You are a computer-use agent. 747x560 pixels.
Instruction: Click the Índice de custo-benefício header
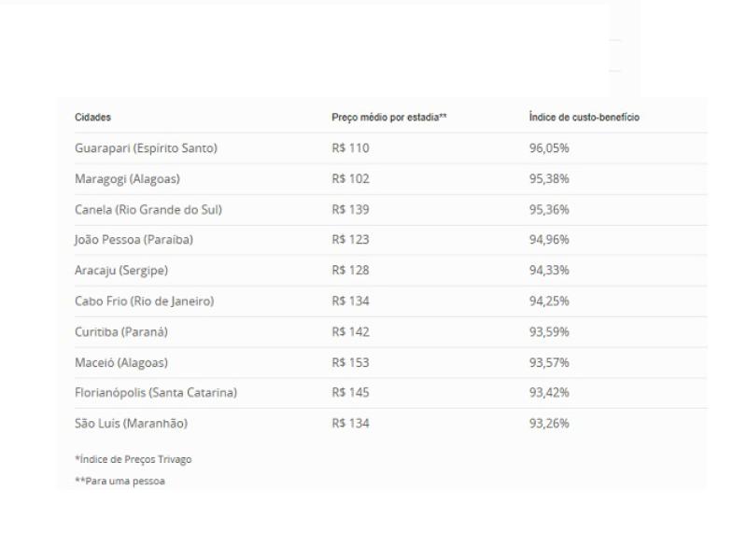pos(584,118)
